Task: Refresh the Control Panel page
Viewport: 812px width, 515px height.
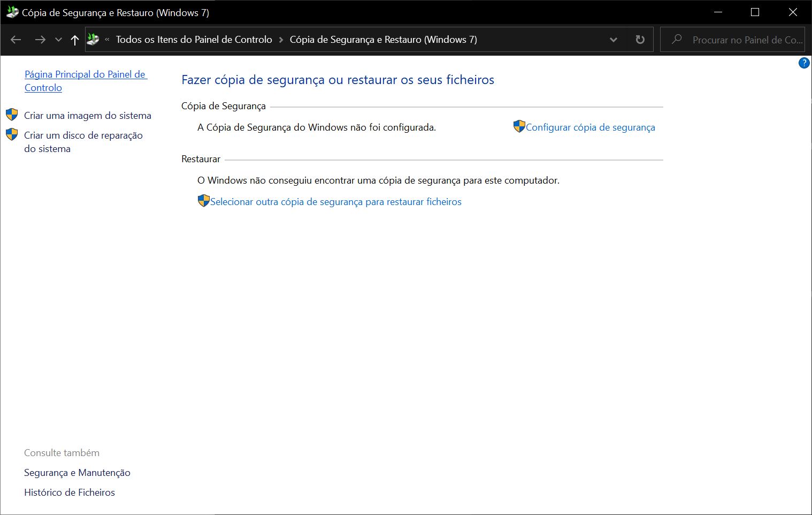Action: click(640, 40)
